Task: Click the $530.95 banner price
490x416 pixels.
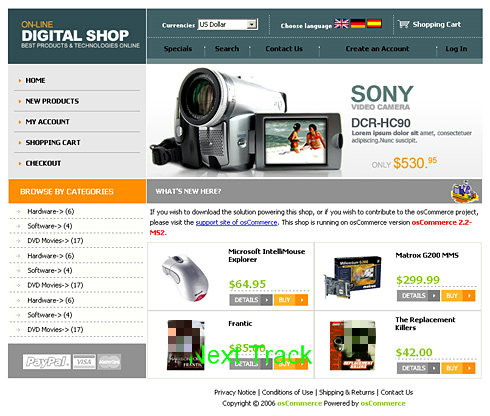Action: (x=415, y=163)
